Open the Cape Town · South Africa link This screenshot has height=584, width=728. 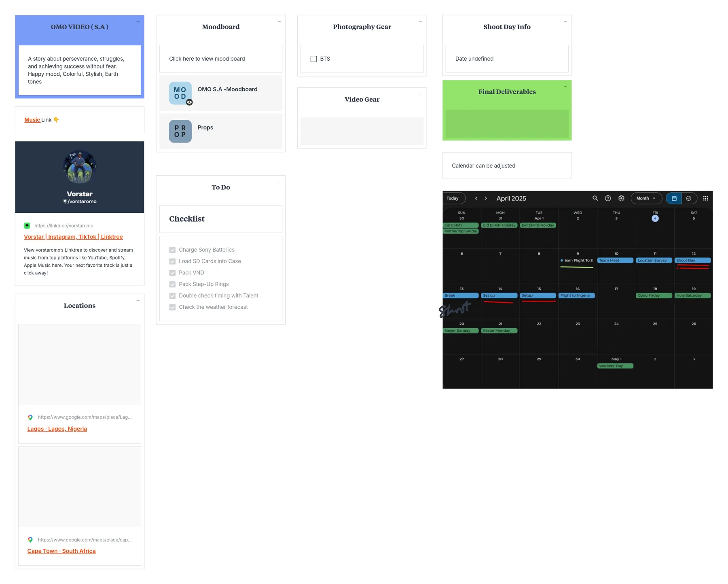click(61, 551)
